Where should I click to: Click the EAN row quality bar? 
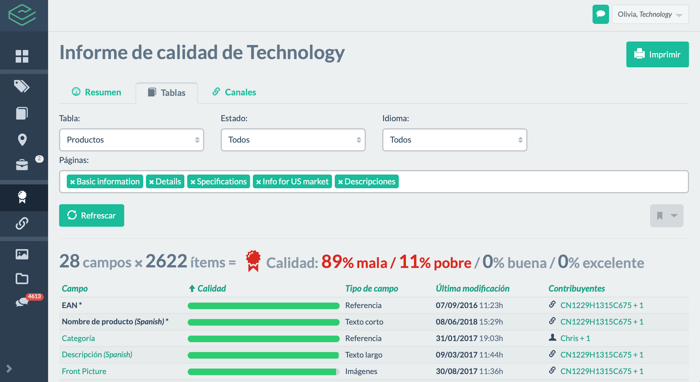pos(263,306)
